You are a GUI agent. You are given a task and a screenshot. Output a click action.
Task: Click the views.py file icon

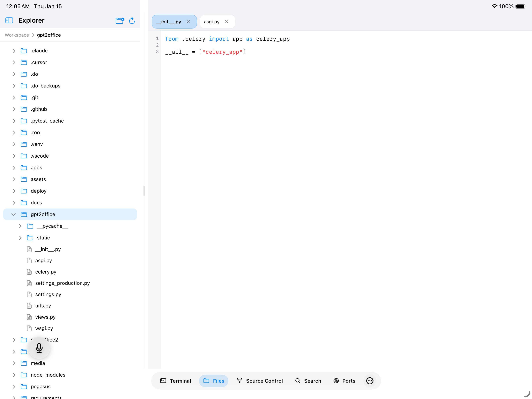point(29,317)
